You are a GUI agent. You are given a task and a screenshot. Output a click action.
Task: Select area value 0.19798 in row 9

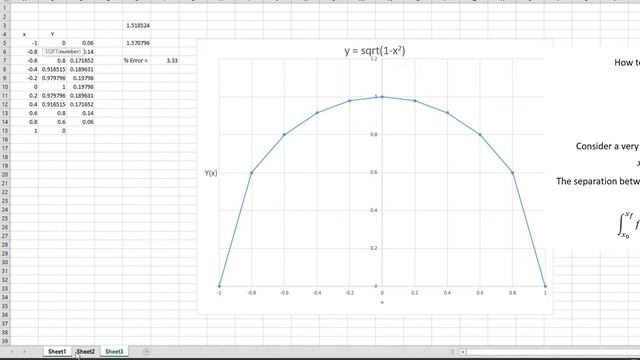pyautogui.click(x=80, y=78)
